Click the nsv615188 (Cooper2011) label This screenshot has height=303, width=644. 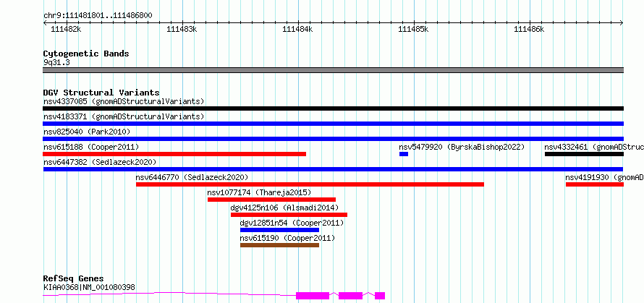tap(91, 147)
